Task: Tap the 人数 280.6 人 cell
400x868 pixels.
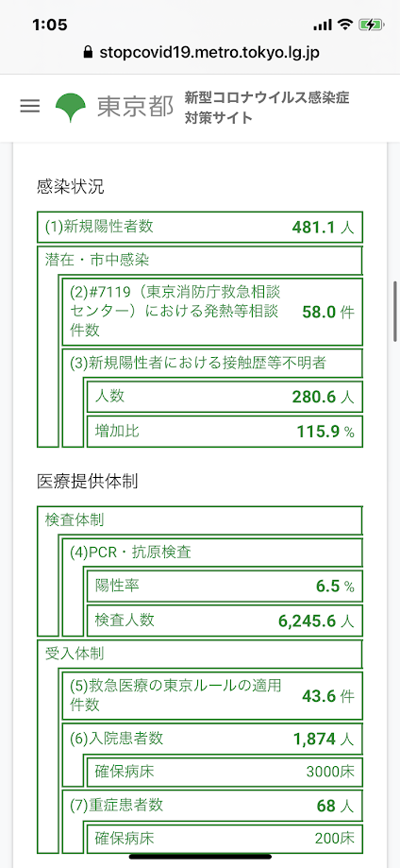Action: click(x=225, y=397)
